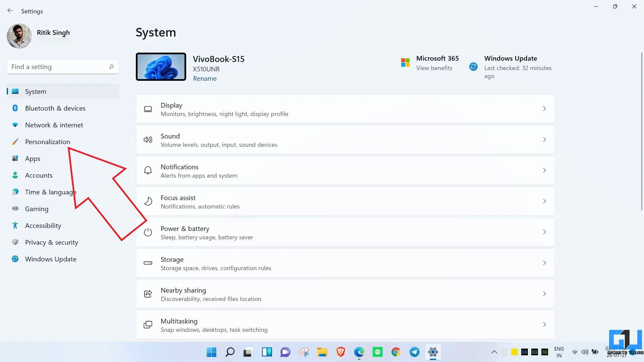Open Network & internet section
The width and height of the screenshot is (644, 362).
point(63,125)
